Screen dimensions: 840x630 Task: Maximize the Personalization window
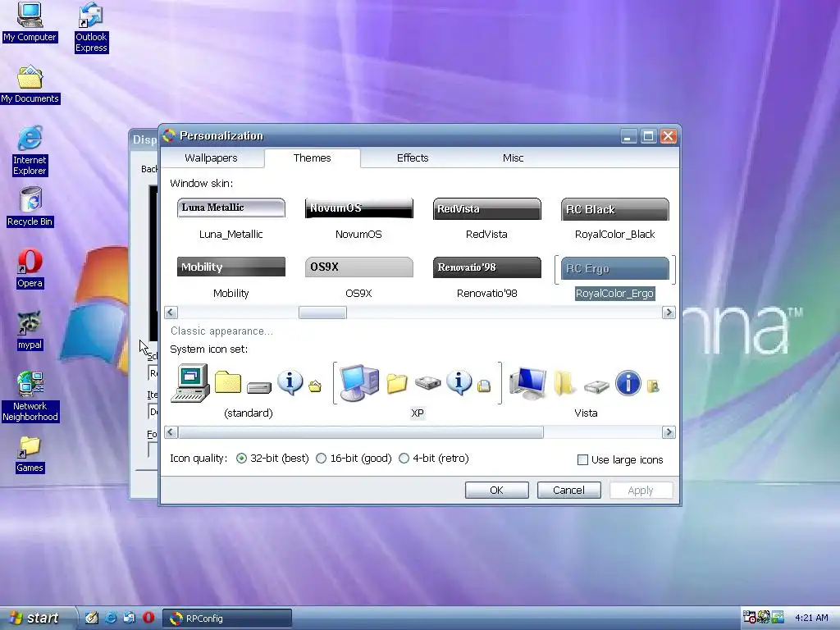[x=648, y=137]
